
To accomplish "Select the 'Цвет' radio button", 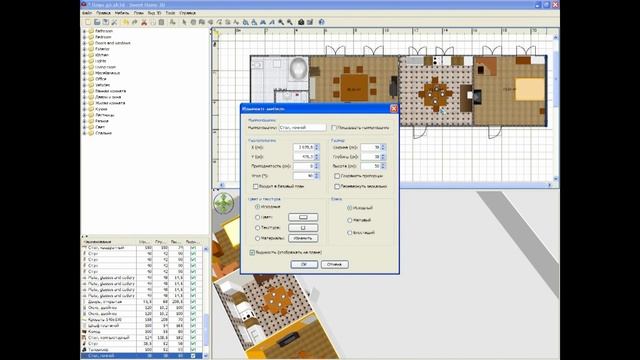I will coord(258,217).
